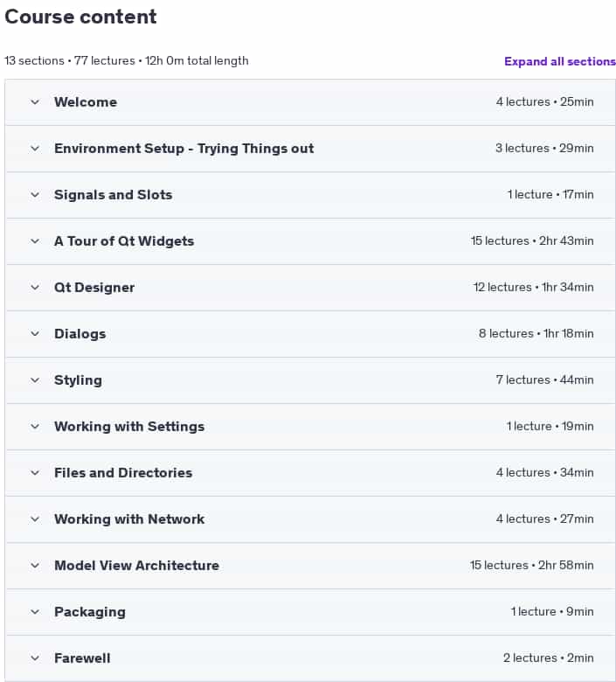Click the '15 lectures • 2hr 58min' text
616x682 pixels.
tap(531, 566)
